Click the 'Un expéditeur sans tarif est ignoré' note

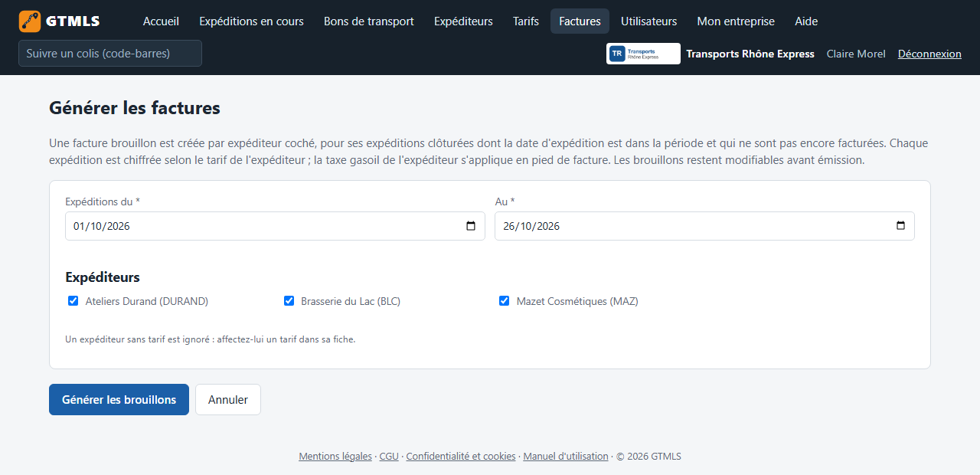211,339
